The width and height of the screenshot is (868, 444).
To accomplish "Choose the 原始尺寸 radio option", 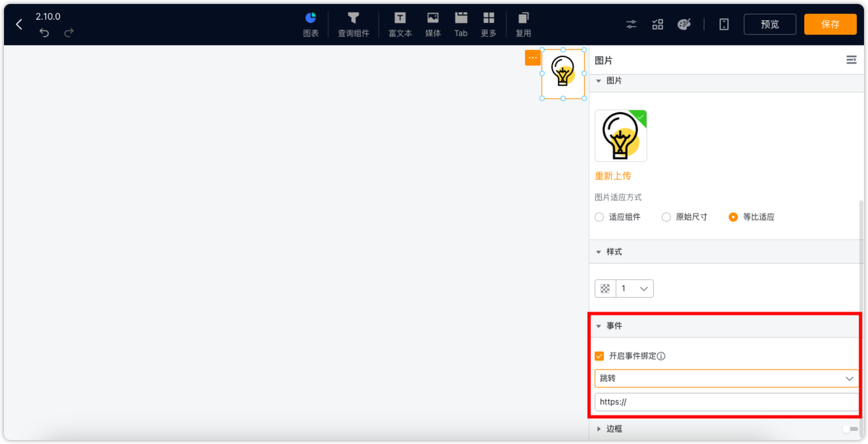I will tap(665, 216).
